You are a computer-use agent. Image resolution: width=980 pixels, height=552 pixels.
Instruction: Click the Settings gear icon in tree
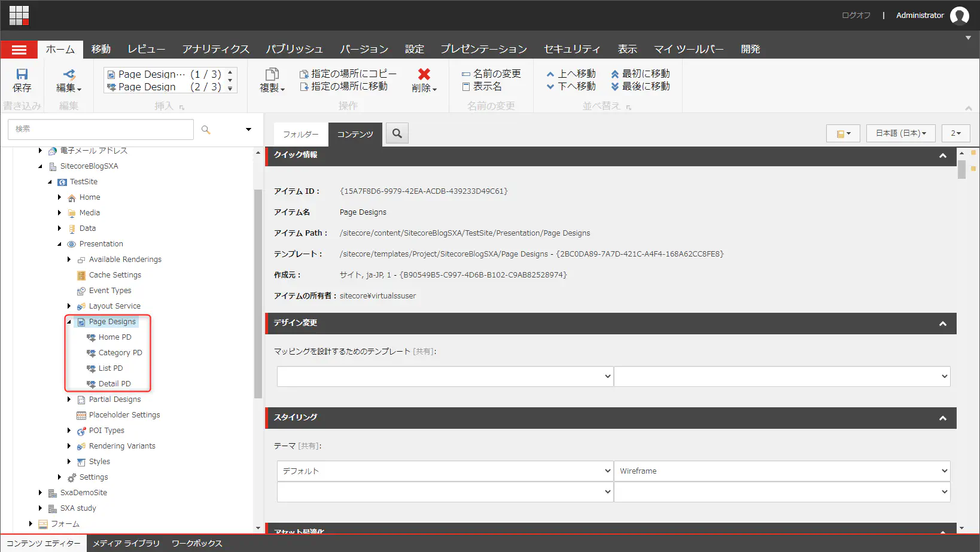pos(72,477)
